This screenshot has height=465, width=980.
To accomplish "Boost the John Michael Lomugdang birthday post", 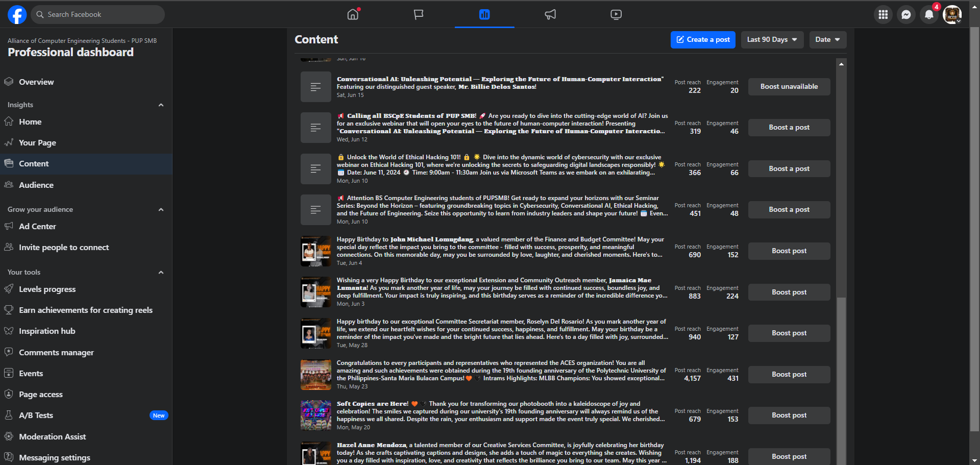I will tap(789, 251).
